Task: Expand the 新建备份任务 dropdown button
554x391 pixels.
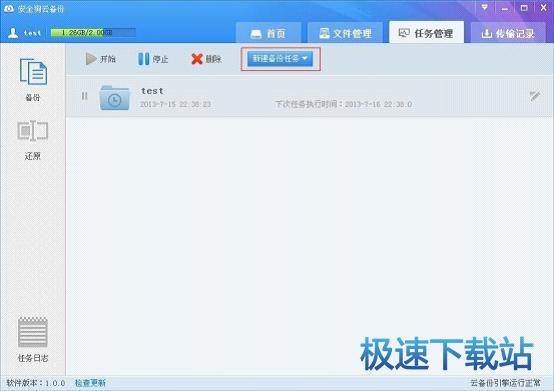Action: tap(280, 59)
